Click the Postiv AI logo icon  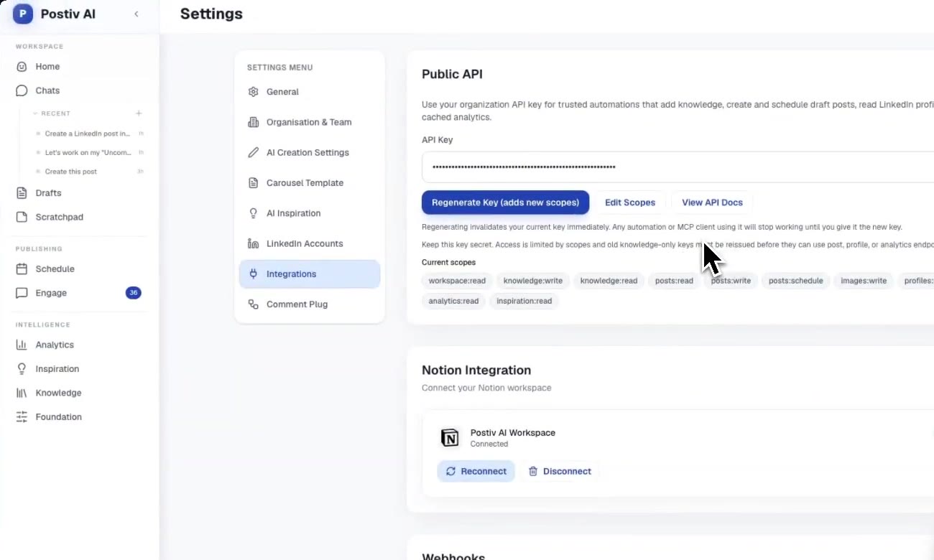tap(23, 14)
